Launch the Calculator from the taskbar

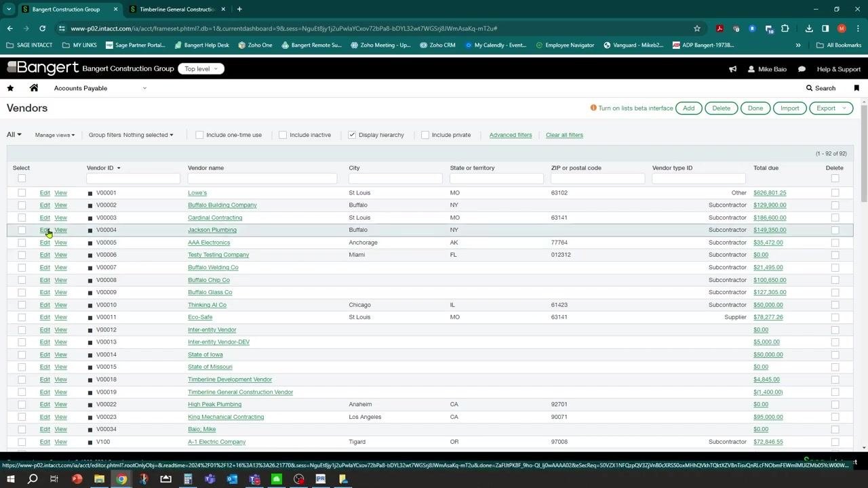coord(188,479)
